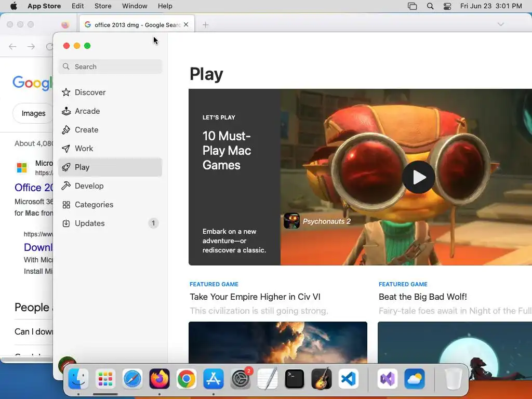Select Images filter in Google results
The height and width of the screenshot is (399, 532).
point(33,113)
